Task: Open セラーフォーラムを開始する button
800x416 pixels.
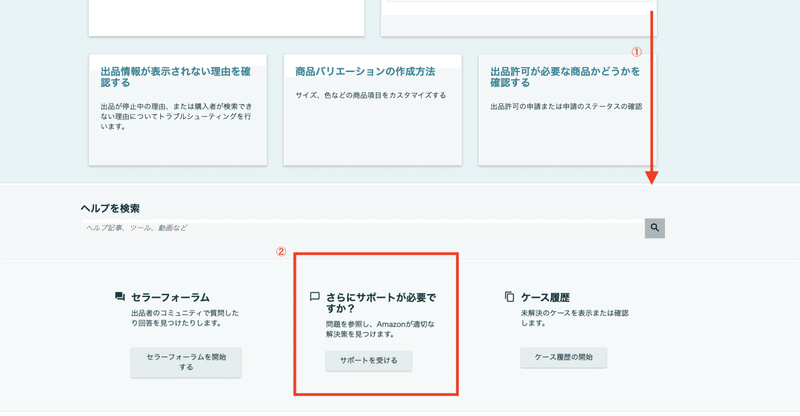Action: click(x=186, y=362)
